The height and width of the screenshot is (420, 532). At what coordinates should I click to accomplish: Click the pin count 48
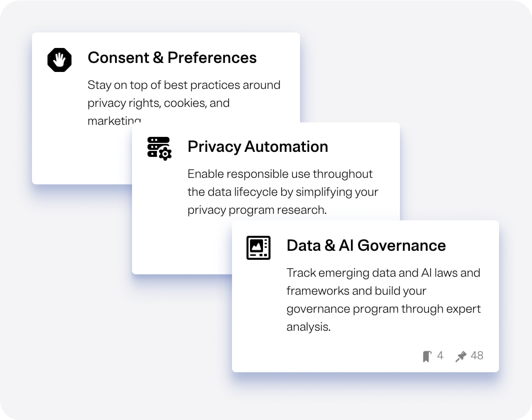point(477,356)
